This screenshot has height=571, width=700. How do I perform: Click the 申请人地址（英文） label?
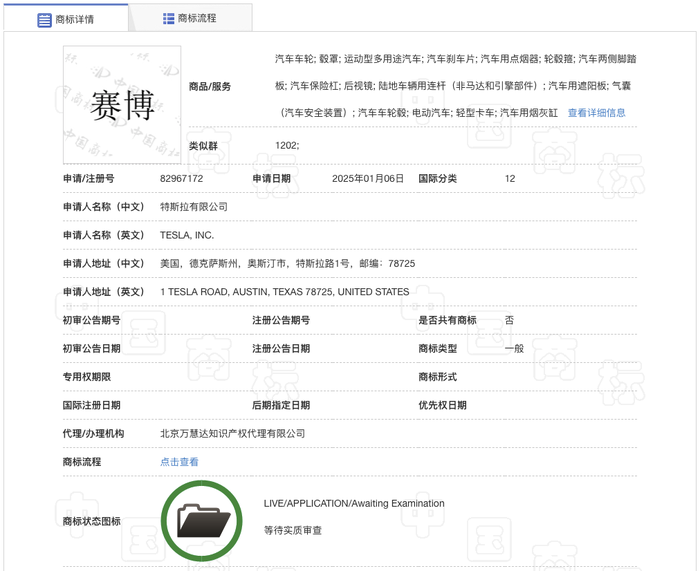tap(104, 292)
